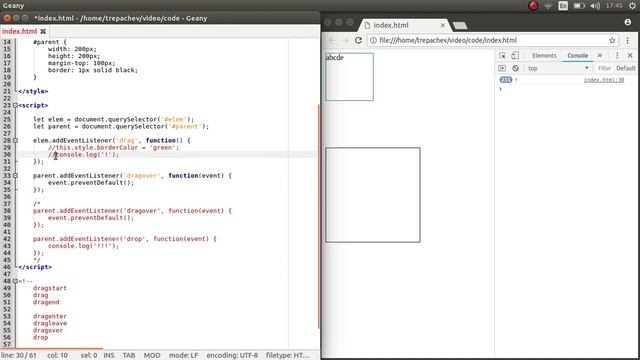Open a new Chrome tab

(460, 26)
